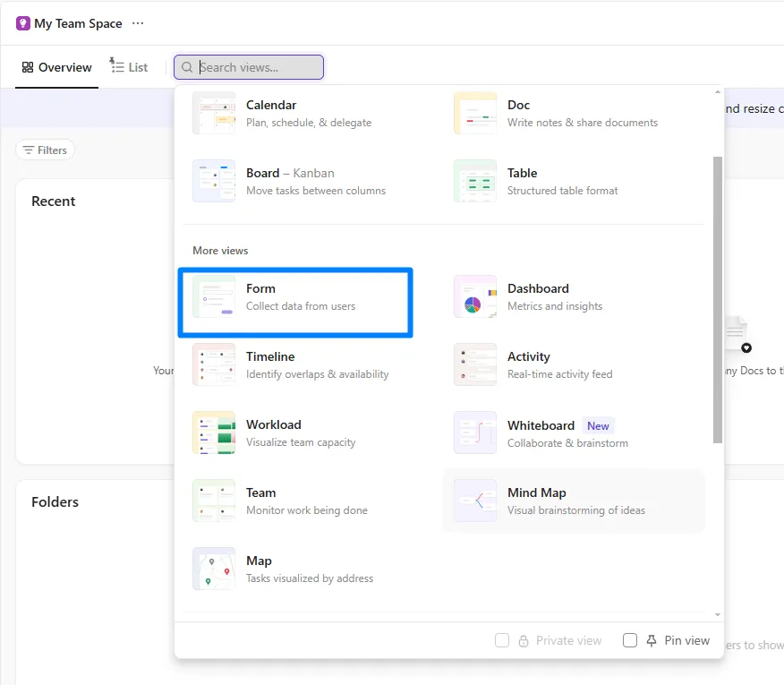Toggle the Private view checkbox
The height and width of the screenshot is (685, 784).
pyautogui.click(x=502, y=640)
